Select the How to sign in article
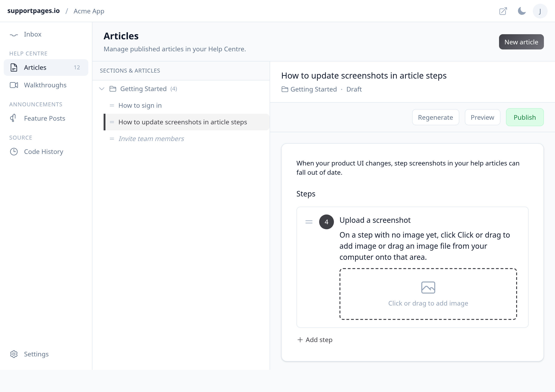Screen dimensions: 555x392 (x=187, y=106)
